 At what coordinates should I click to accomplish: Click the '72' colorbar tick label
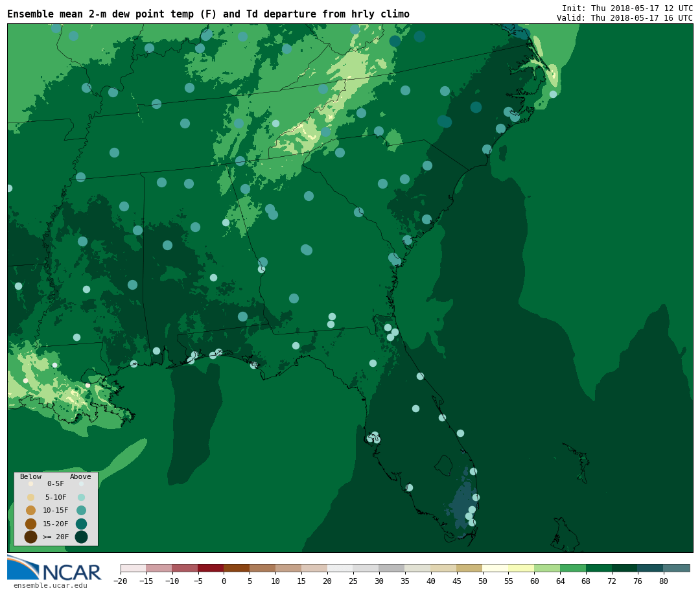pyautogui.click(x=612, y=581)
